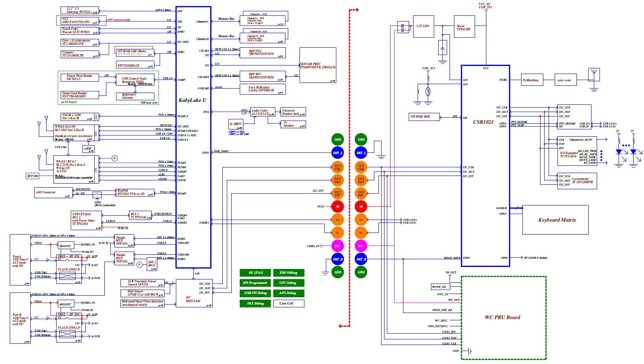Select the Boost TPS61200 block
Viewport: 644px width, 364px height.
pos(464,27)
